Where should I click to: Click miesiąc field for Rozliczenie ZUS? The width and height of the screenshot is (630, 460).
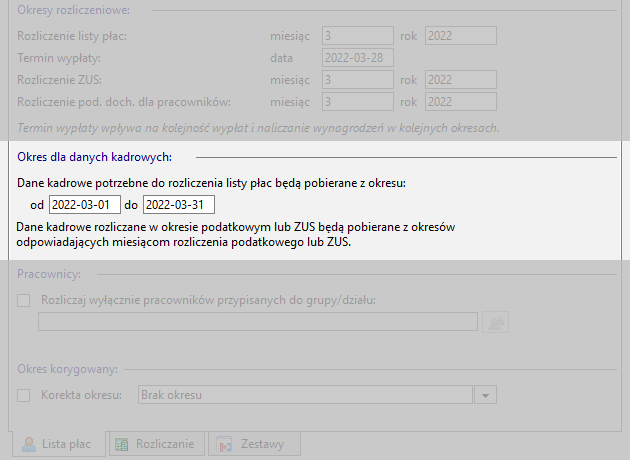coord(358,79)
